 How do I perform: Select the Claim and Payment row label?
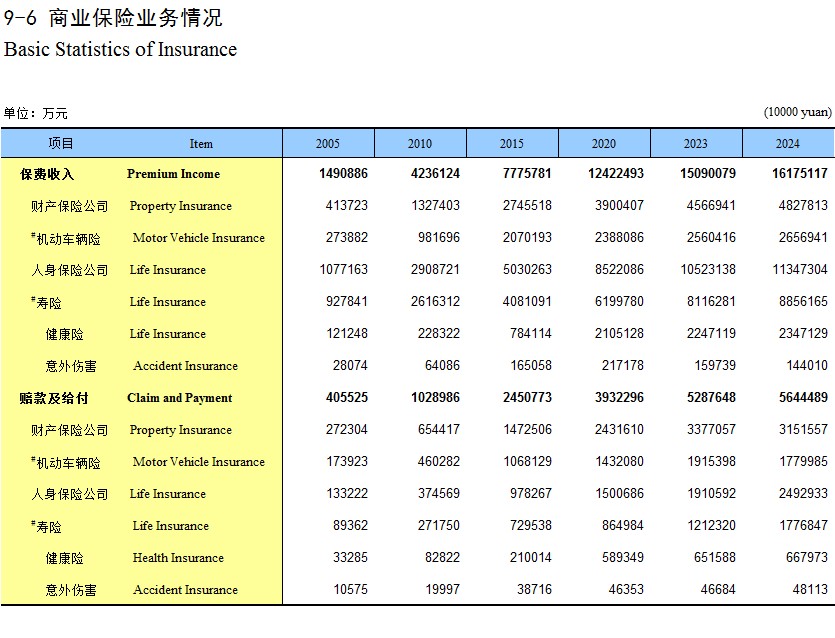click(x=179, y=398)
